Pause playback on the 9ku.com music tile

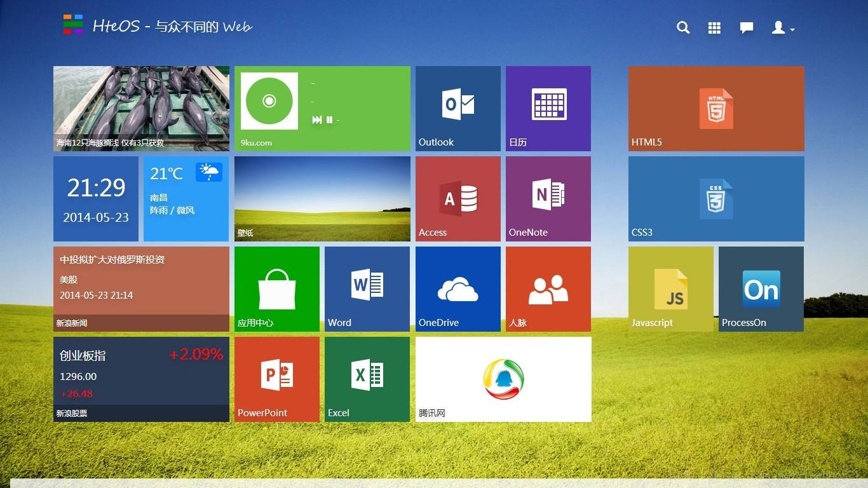pos(330,119)
